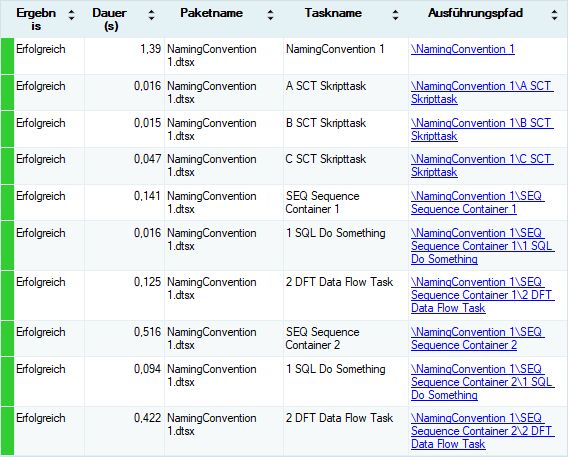This screenshot has height=457, width=568.
Task: Click Erfolgreich in the C SCT Skripttask row
Action: [x=41, y=159]
